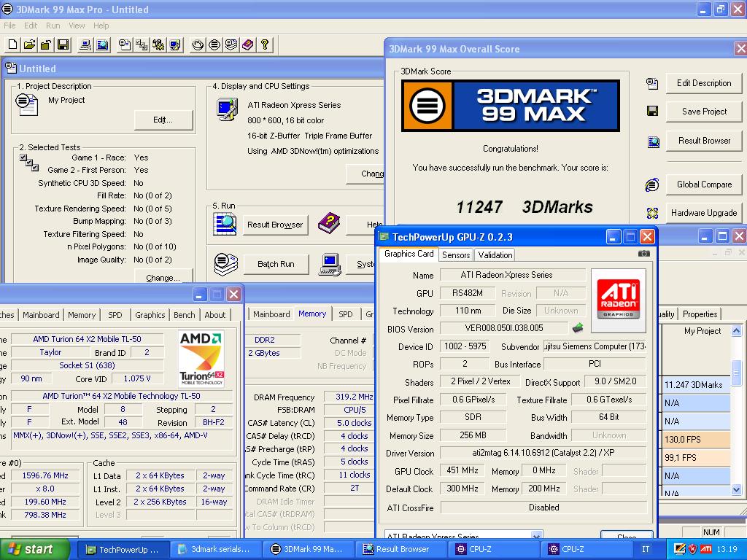Open the Graphics tab in left CPU-Z
Image resolution: width=747 pixels, height=560 pixels.
tap(150, 315)
